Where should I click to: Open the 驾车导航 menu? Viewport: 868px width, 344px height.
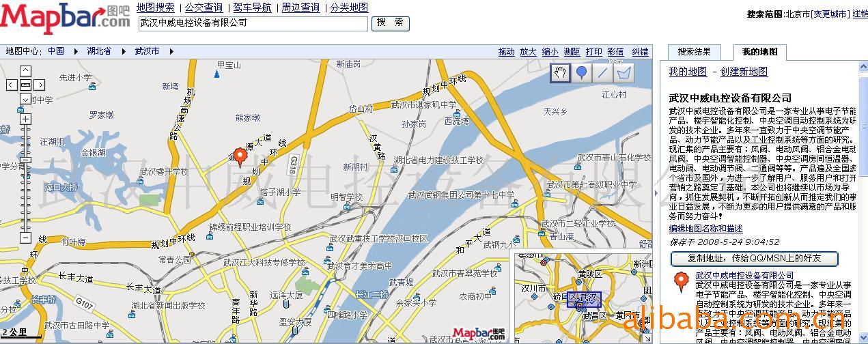click(252, 8)
